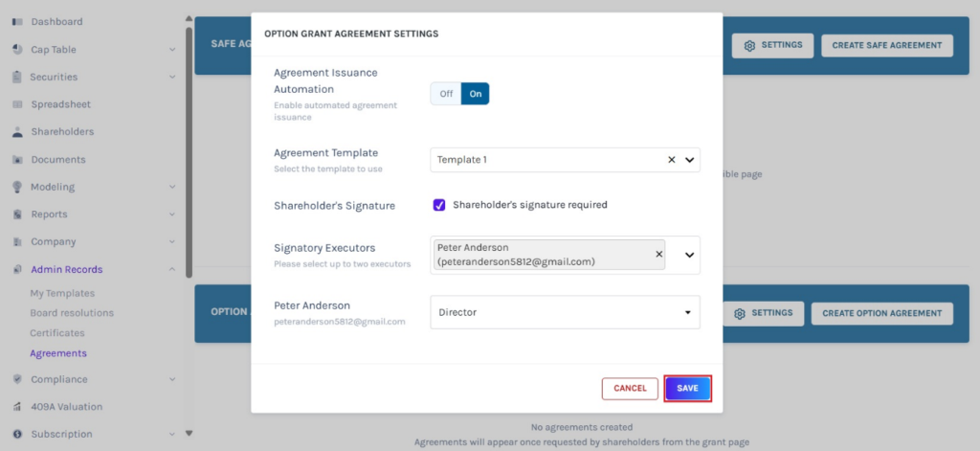Click the Compliance shield icon
Screen dimensions: 980x451
click(17, 379)
